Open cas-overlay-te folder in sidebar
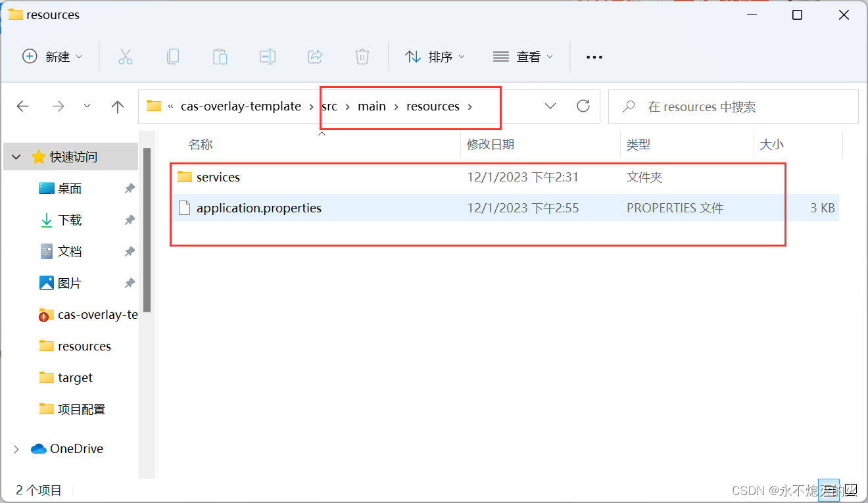Image resolution: width=868 pixels, height=503 pixels. pyautogui.click(x=89, y=315)
